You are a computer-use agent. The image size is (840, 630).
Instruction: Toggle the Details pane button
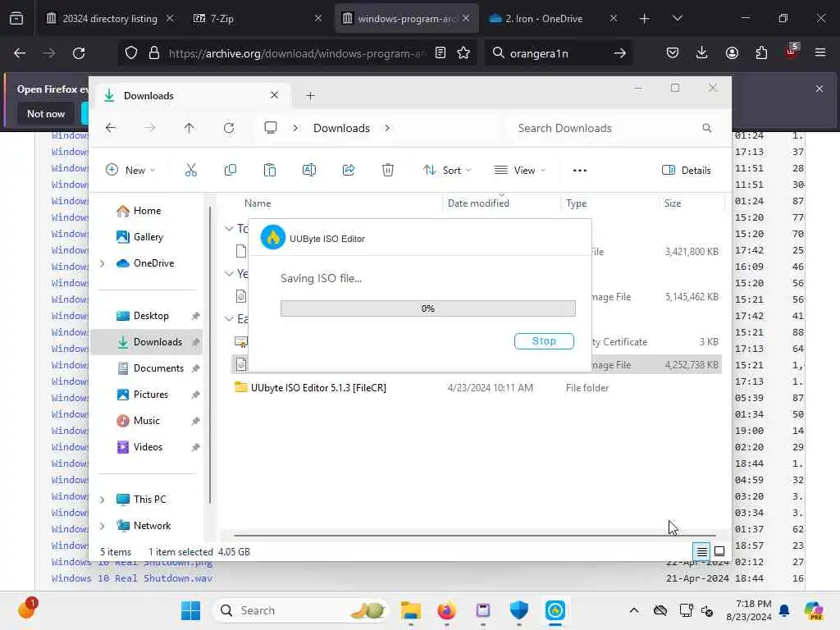(x=687, y=171)
